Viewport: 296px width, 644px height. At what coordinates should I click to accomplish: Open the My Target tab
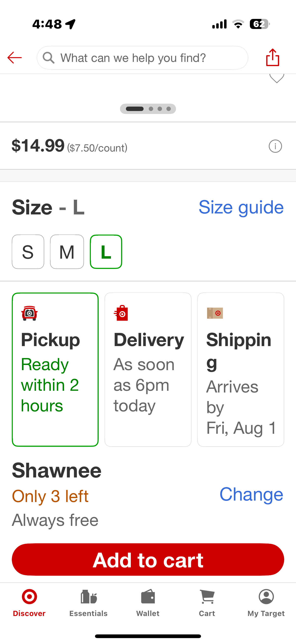click(x=266, y=603)
